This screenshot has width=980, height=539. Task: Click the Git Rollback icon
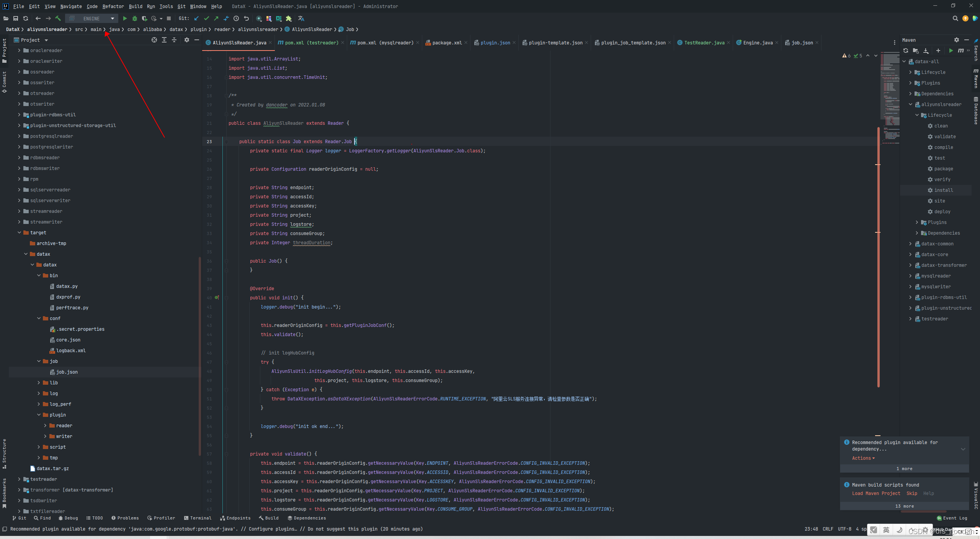pyautogui.click(x=247, y=18)
